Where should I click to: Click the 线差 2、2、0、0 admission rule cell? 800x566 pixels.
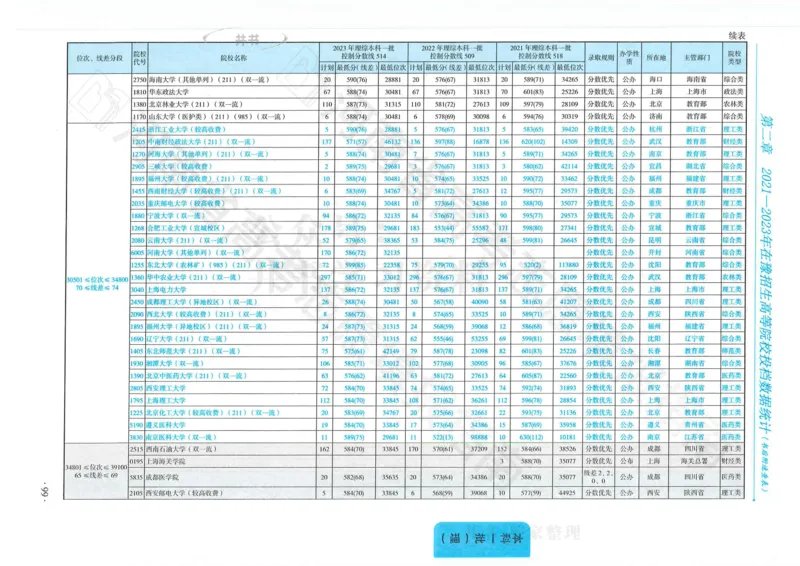598,477
